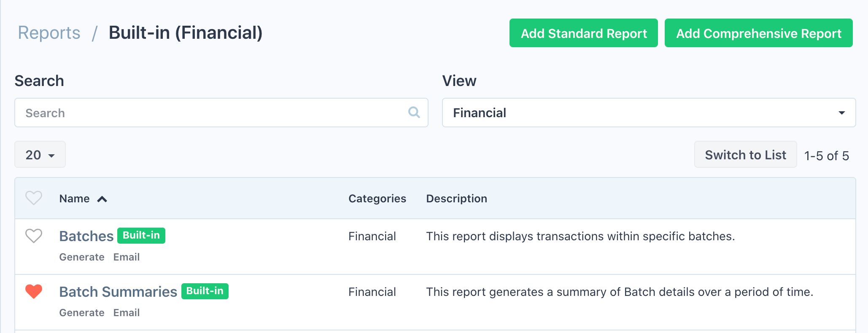Favorite the Batches report heart
Image resolution: width=868 pixels, height=333 pixels.
34,236
